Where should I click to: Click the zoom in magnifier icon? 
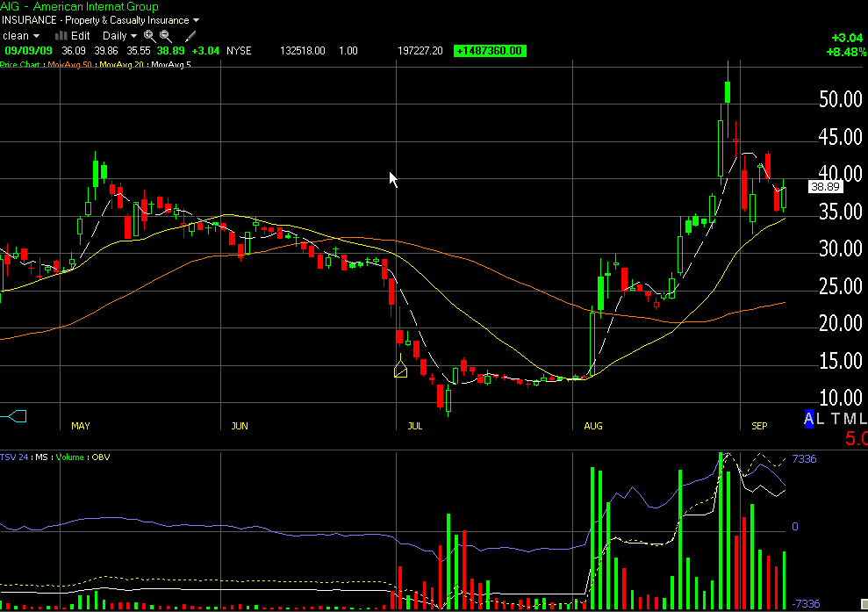point(150,36)
